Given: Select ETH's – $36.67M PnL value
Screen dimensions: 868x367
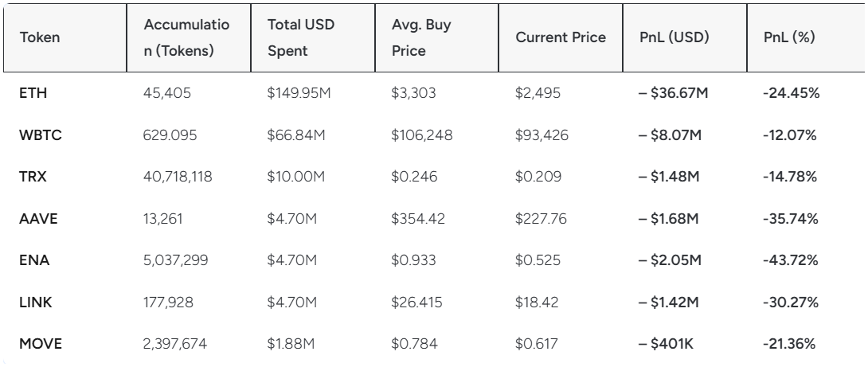Looking at the screenshot, I should pyautogui.click(x=673, y=93).
